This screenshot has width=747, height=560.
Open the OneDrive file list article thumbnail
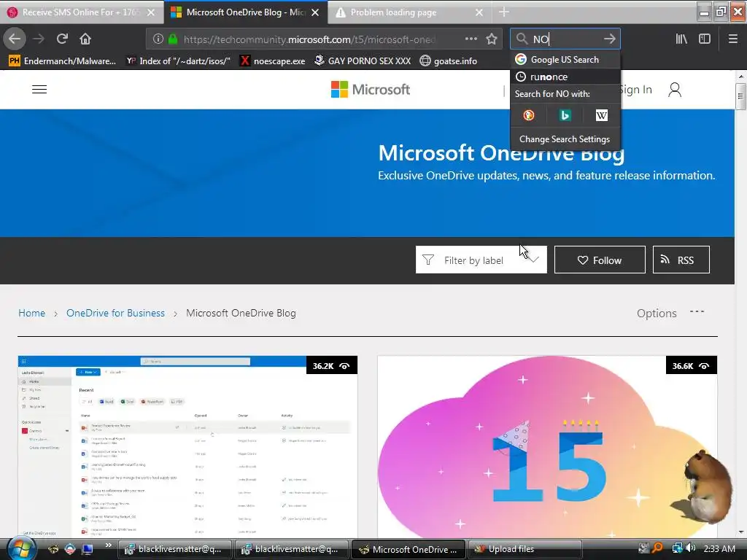click(x=187, y=447)
